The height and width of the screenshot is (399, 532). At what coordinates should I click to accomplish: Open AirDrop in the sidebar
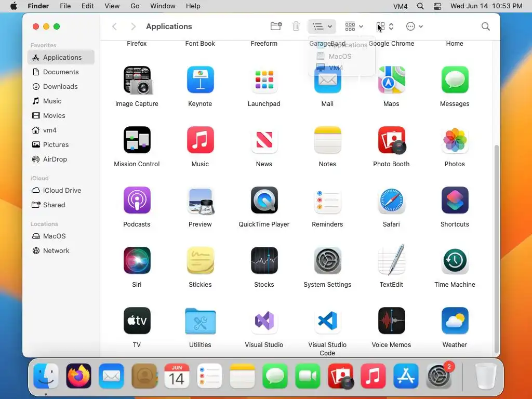click(x=61, y=159)
